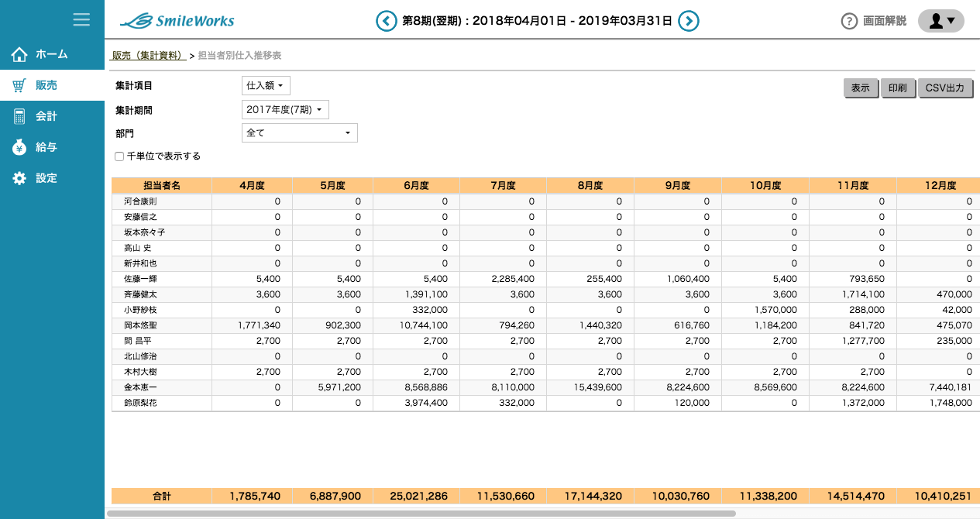980x519 pixels.
Task: Open 給与 in the sidebar
Action: point(52,147)
